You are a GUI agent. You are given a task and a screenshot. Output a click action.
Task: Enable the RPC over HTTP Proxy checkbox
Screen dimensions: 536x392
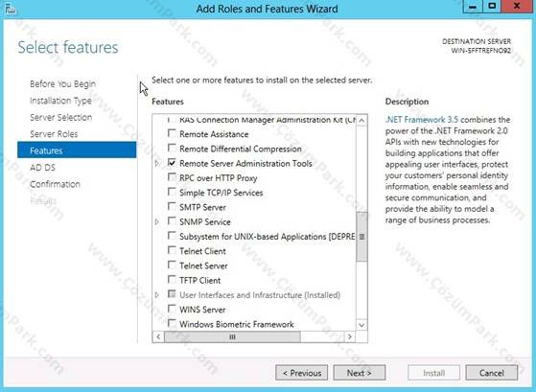[172, 177]
